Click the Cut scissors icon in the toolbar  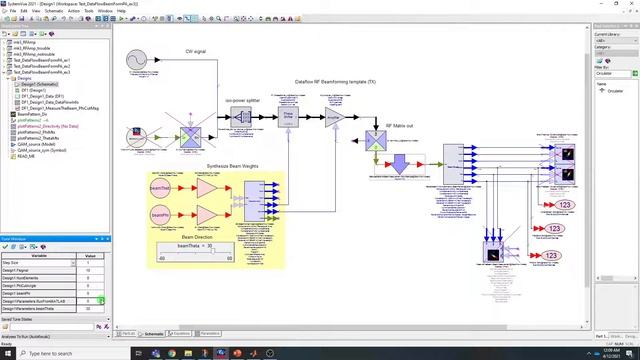tap(31, 19)
